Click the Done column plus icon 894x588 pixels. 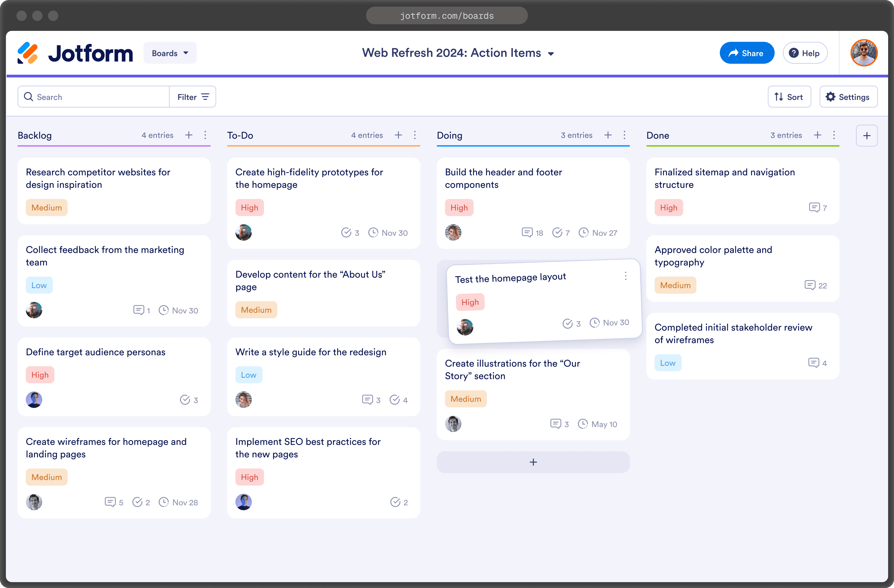click(x=817, y=135)
